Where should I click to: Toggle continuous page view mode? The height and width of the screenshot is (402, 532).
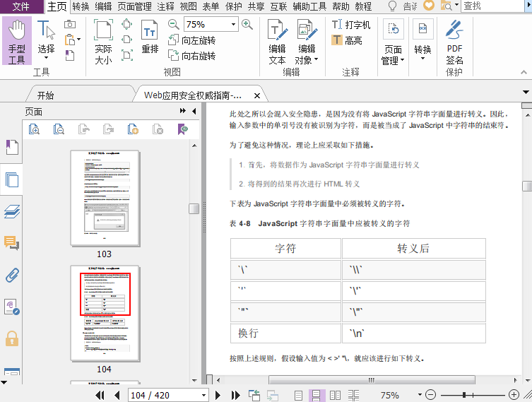coord(317,395)
